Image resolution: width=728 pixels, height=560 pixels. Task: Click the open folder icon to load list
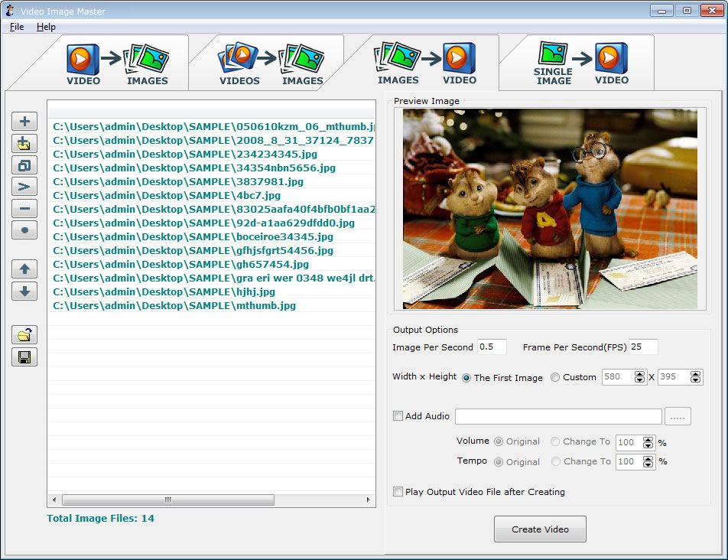point(24,335)
